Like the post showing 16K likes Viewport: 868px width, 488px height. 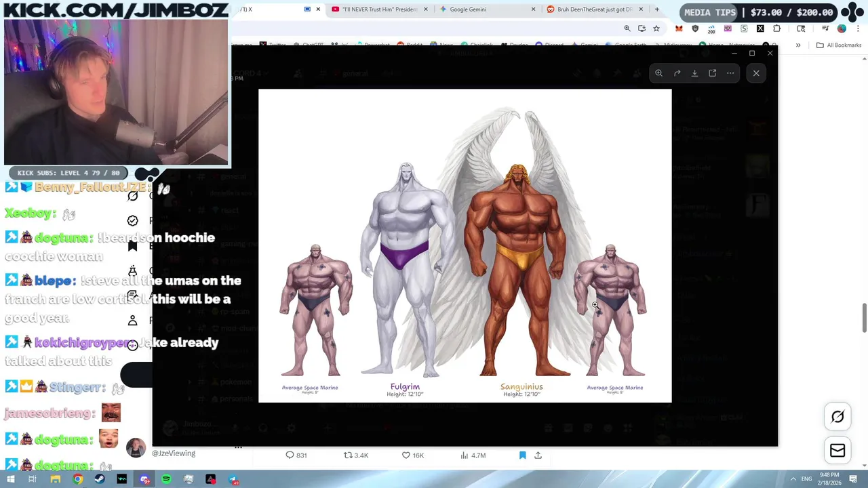point(413,455)
